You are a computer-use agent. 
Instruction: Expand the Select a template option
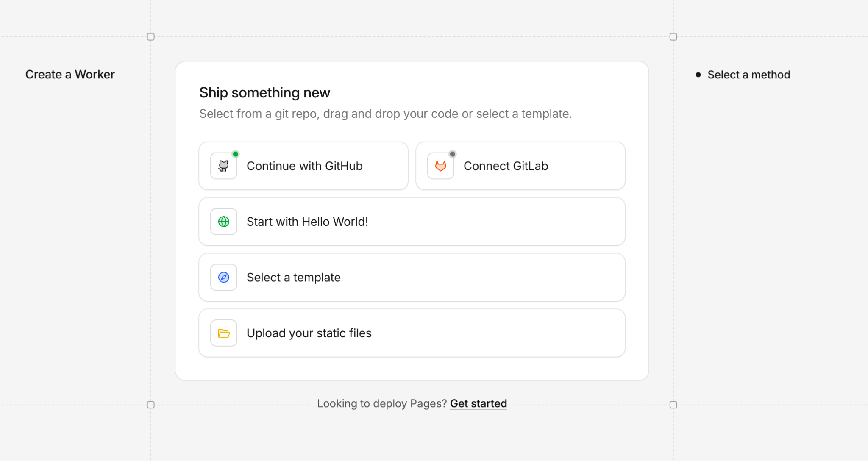click(412, 277)
